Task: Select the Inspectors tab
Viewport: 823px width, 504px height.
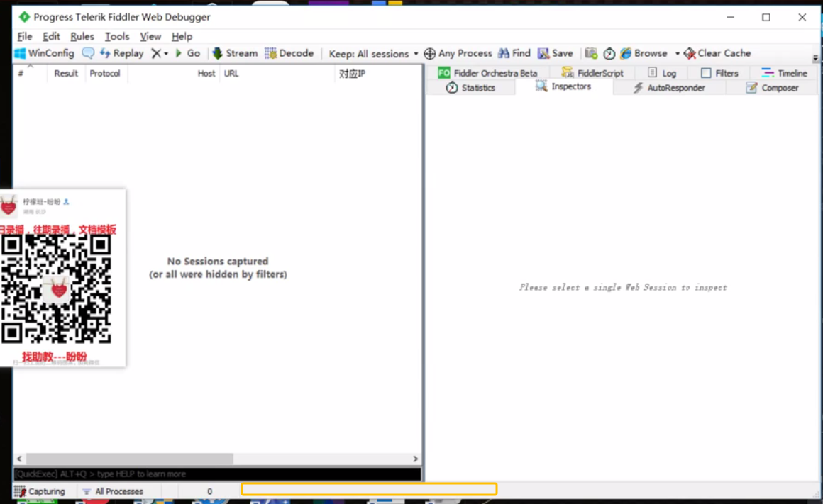Action: click(x=564, y=86)
